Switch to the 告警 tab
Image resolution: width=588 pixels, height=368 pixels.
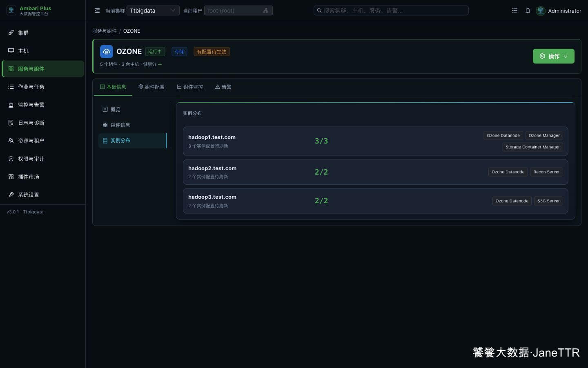[223, 87]
